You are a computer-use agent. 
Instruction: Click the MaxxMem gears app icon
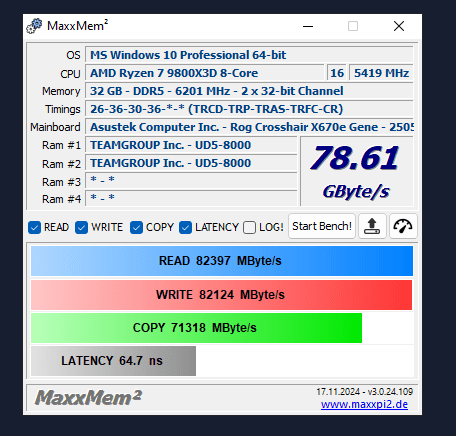tap(34, 26)
